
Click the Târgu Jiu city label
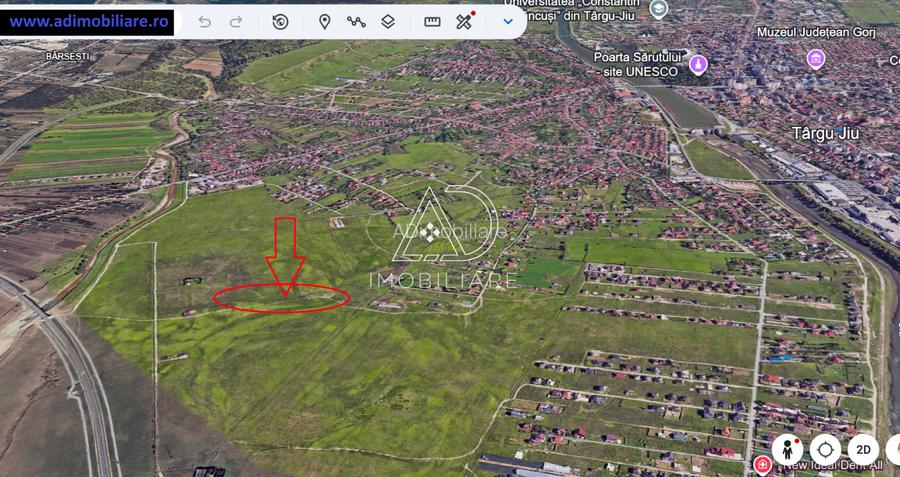(825, 134)
